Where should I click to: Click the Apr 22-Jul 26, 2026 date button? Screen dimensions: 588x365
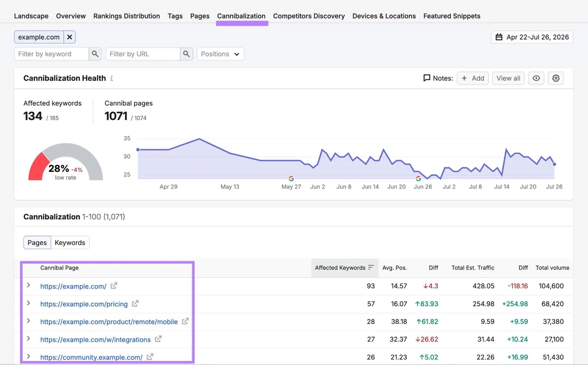(532, 37)
